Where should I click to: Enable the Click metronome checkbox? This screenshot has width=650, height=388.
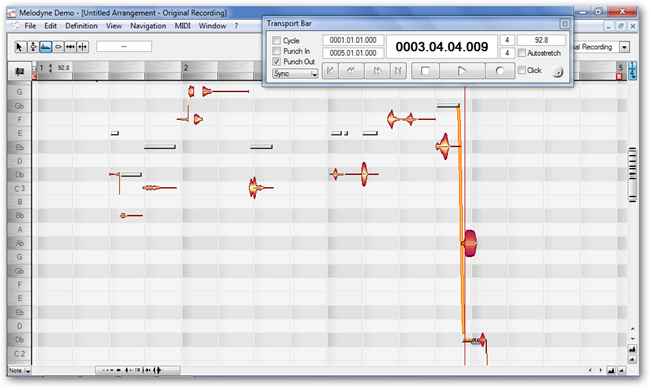point(522,70)
